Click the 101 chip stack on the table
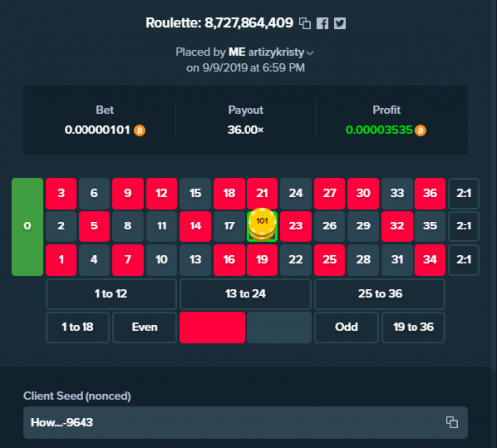 262,224
